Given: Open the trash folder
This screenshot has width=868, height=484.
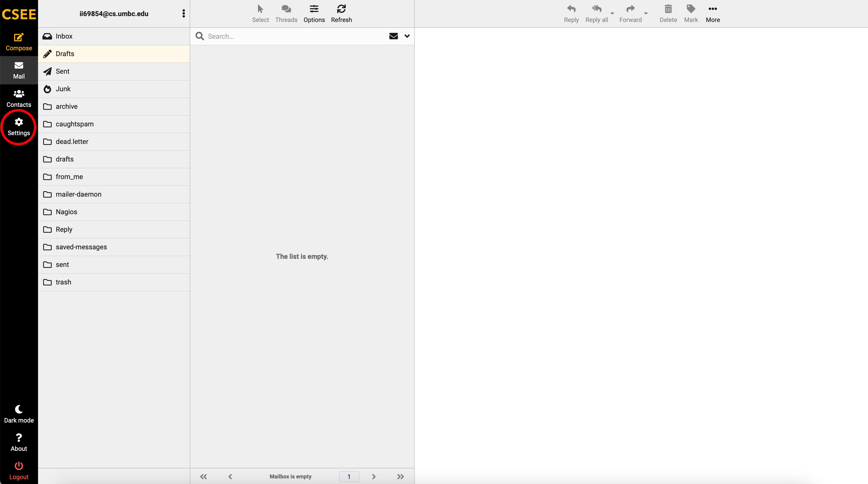Looking at the screenshot, I should click(114, 282).
